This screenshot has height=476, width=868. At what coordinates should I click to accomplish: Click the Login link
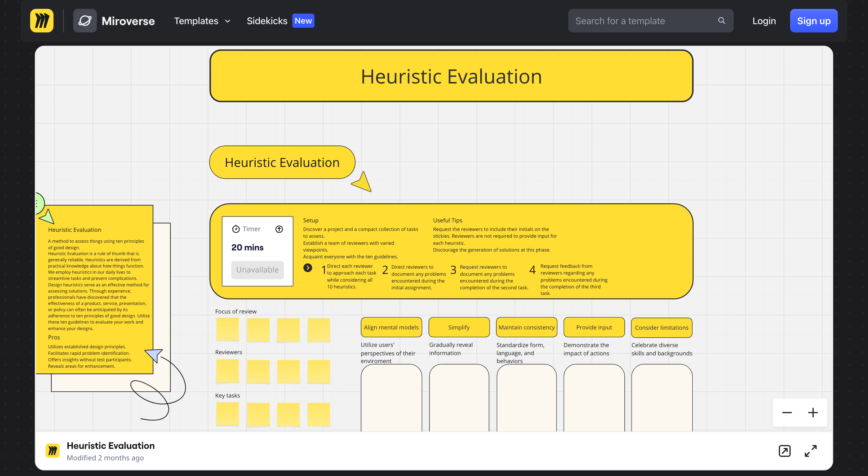(x=764, y=21)
